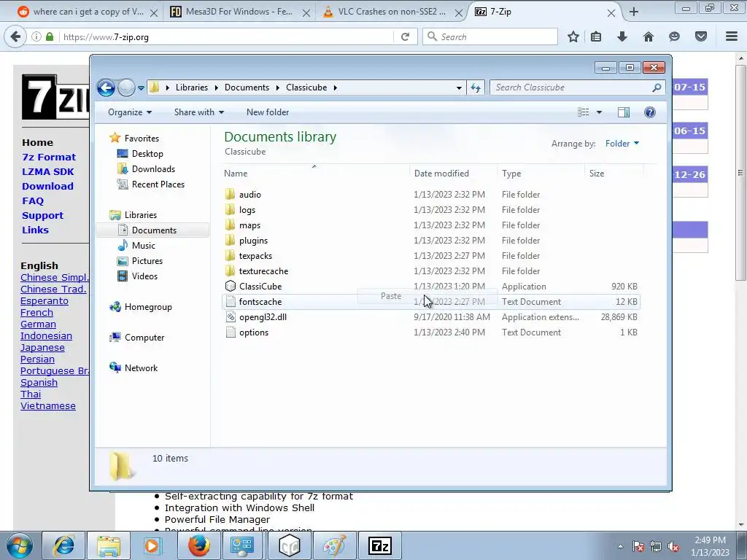
Task: Select Downloads in the navigation pane
Action: pyautogui.click(x=153, y=169)
